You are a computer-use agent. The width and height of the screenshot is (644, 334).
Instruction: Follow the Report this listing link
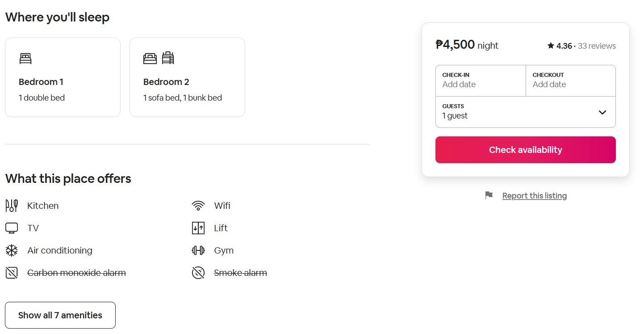pos(534,196)
